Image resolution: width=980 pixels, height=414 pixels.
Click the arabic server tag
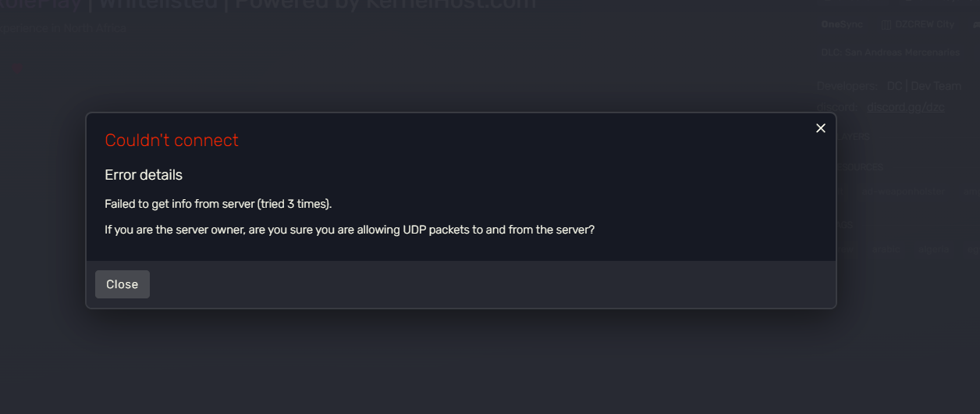point(885,250)
